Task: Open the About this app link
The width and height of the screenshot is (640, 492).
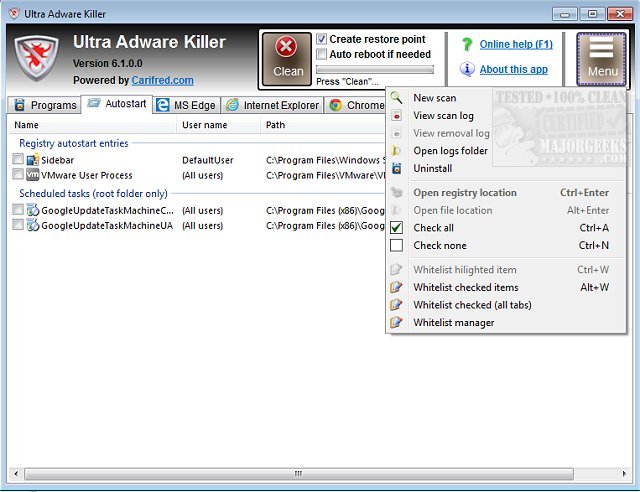Action: coord(513,69)
